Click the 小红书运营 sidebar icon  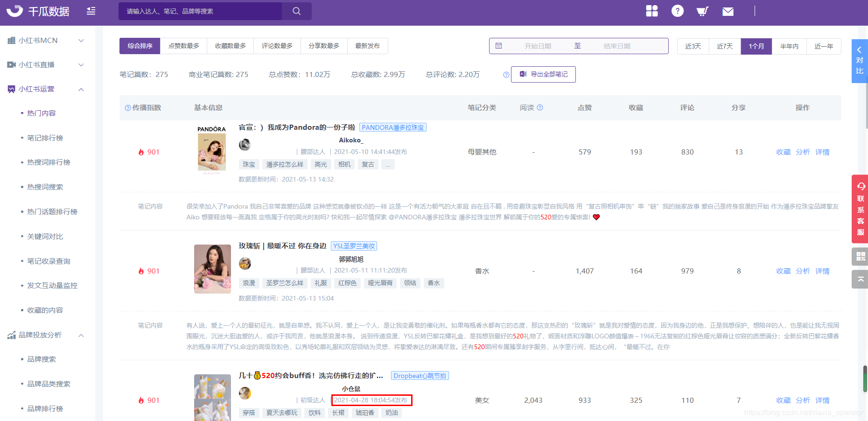click(11, 89)
